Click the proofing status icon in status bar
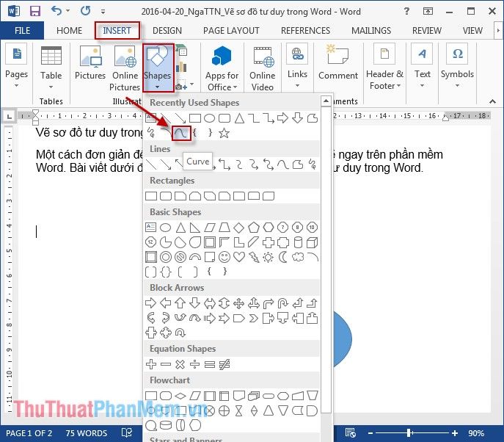This screenshot has width=504, height=442. coord(127,433)
